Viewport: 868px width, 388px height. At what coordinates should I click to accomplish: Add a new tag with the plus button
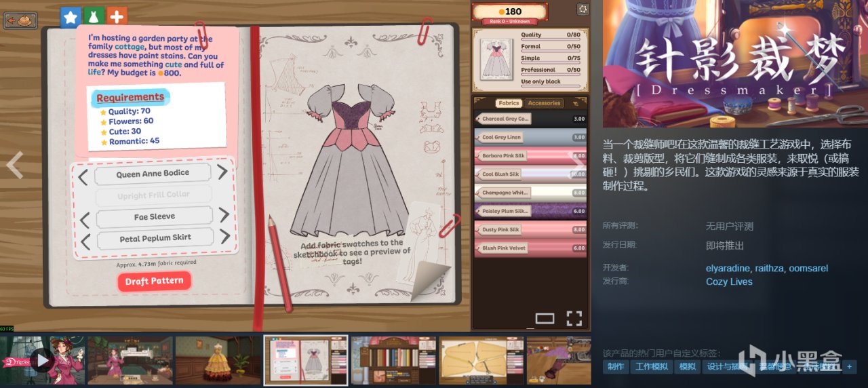point(850,366)
